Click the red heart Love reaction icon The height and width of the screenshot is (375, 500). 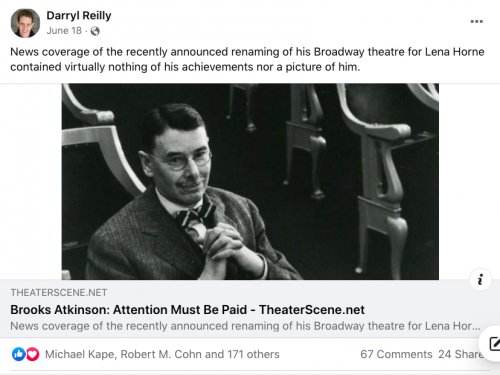pos(32,354)
